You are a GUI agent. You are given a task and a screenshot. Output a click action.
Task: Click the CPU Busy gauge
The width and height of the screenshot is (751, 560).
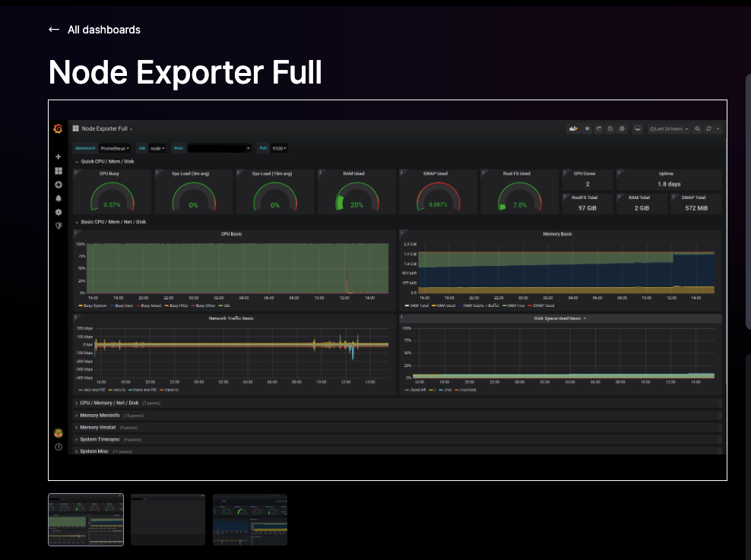pos(112,197)
